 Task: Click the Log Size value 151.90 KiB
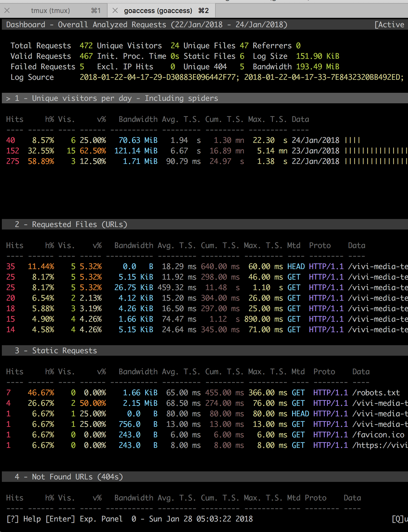click(317, 56)
